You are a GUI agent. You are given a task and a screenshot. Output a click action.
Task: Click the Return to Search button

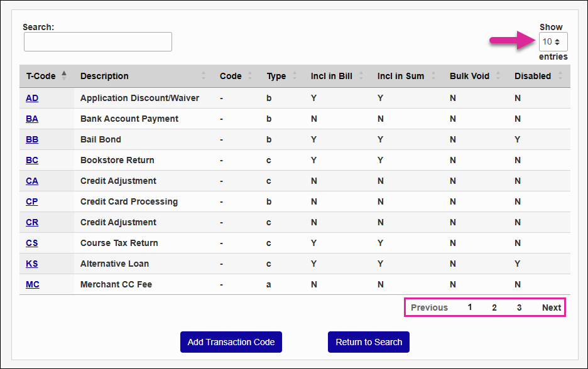(x=369, y=342)
